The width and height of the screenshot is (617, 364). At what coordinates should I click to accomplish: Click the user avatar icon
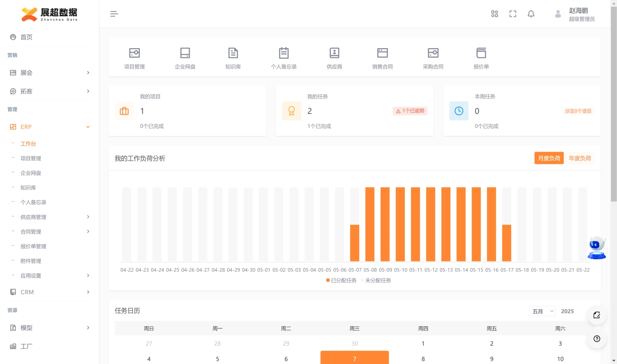tap(558, 14)
